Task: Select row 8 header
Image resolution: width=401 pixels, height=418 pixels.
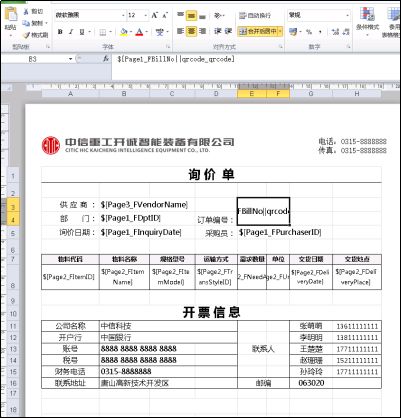Action: (13, 277)
